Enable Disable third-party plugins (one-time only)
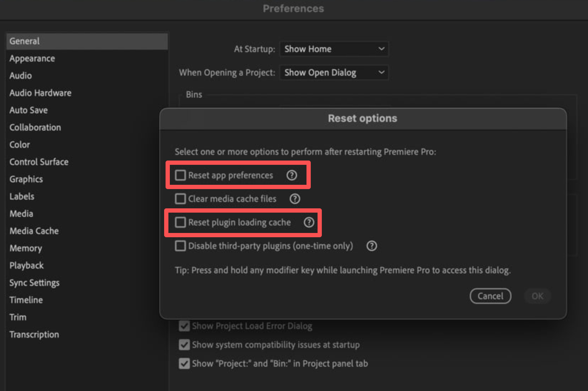The height and width of the screenshot is (391, 588). click(180, 246)
